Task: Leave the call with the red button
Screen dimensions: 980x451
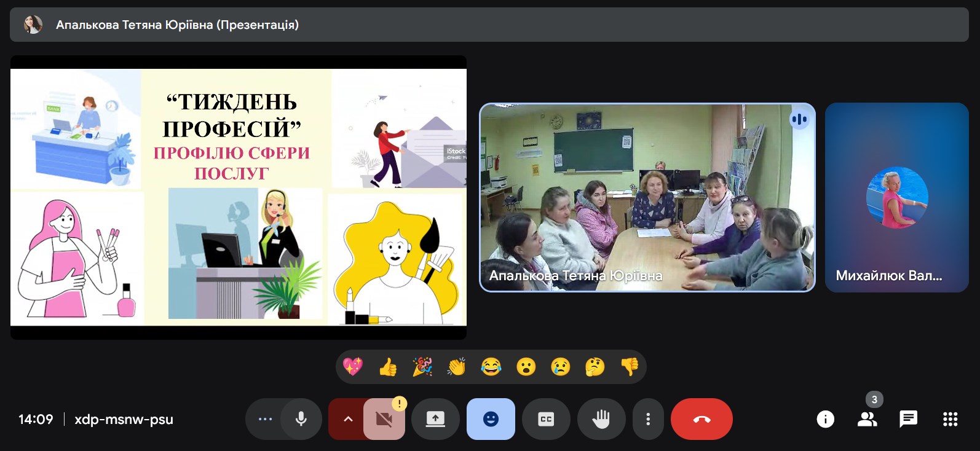Action: pos(701,419)
